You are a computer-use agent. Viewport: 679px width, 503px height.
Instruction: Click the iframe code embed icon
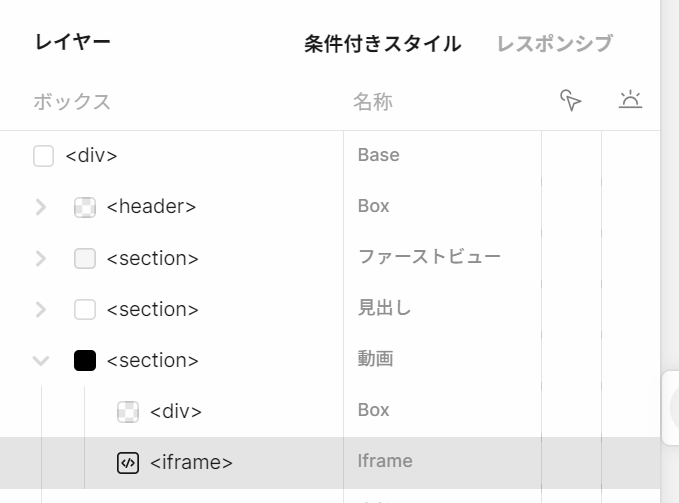128,462
